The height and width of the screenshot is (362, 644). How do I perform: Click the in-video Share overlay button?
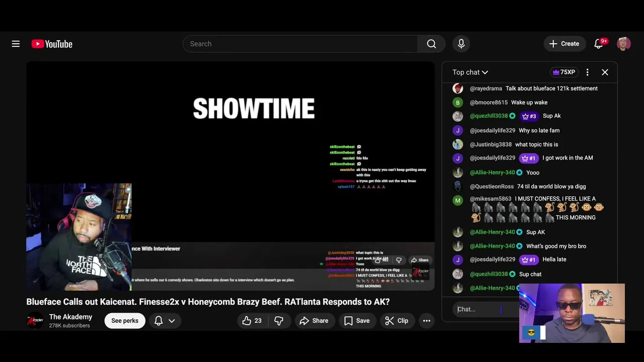click(x=420, y=260)
